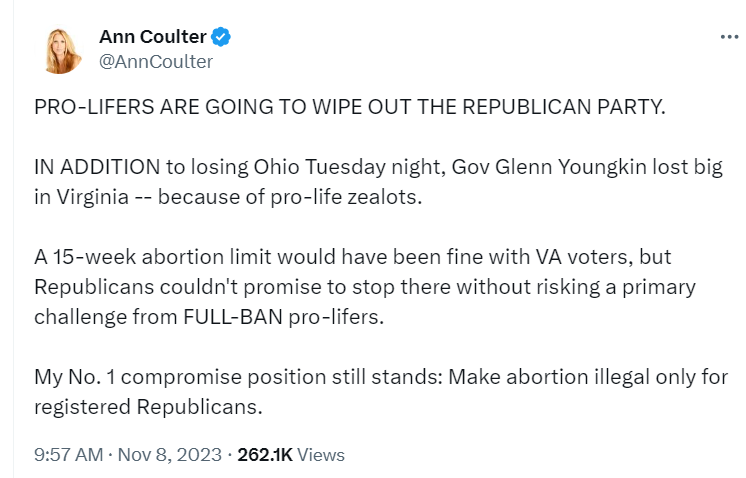Click the blue verified checkmark badge
746x478 pixels.
tap(221, 37)
